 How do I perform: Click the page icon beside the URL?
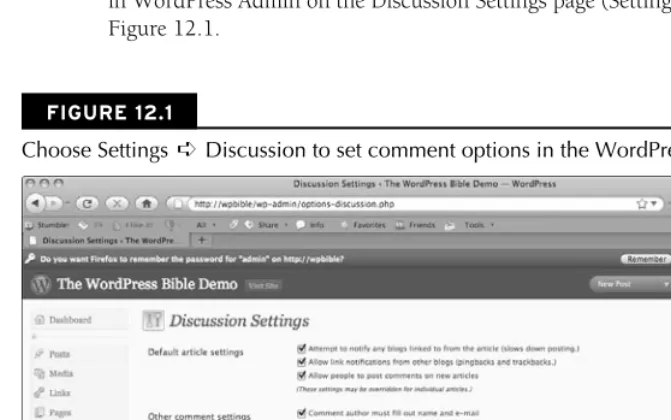point(178,204)
